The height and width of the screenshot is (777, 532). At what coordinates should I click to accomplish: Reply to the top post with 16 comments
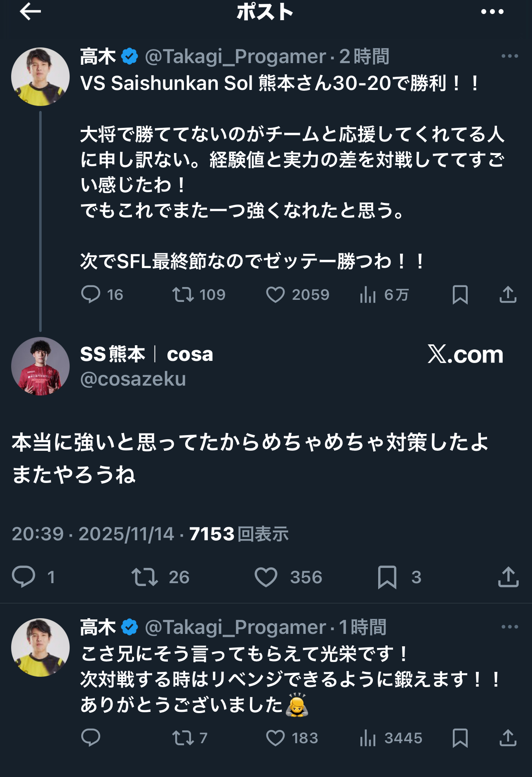[91, 294]
